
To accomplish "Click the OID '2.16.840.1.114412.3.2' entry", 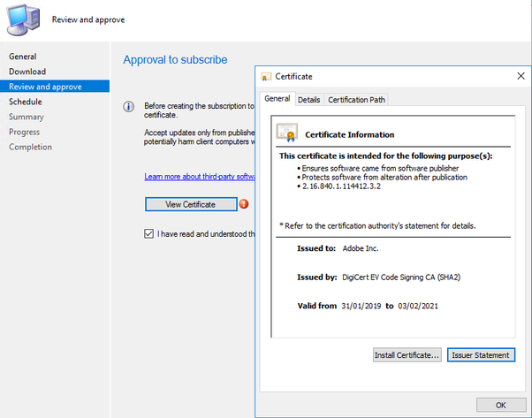I will tap(341, 186).
